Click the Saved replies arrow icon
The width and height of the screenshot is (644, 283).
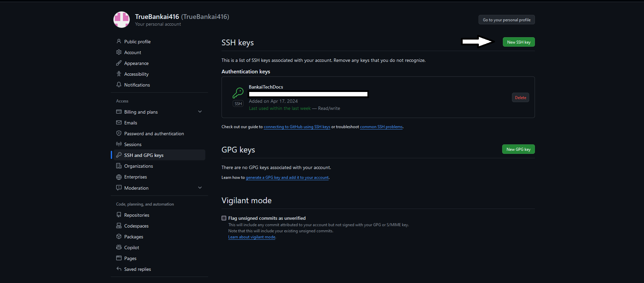pos(119,269)
